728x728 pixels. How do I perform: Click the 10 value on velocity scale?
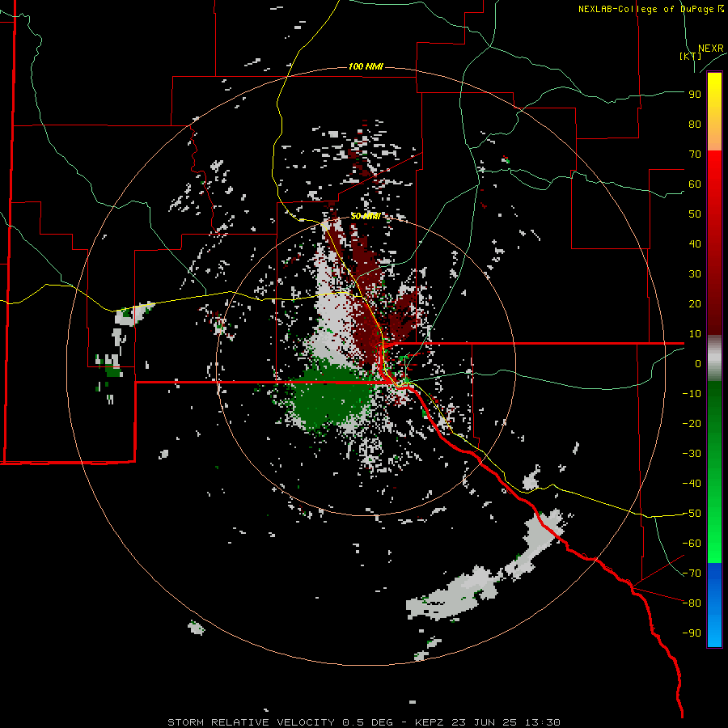click(x=695, y=334)
